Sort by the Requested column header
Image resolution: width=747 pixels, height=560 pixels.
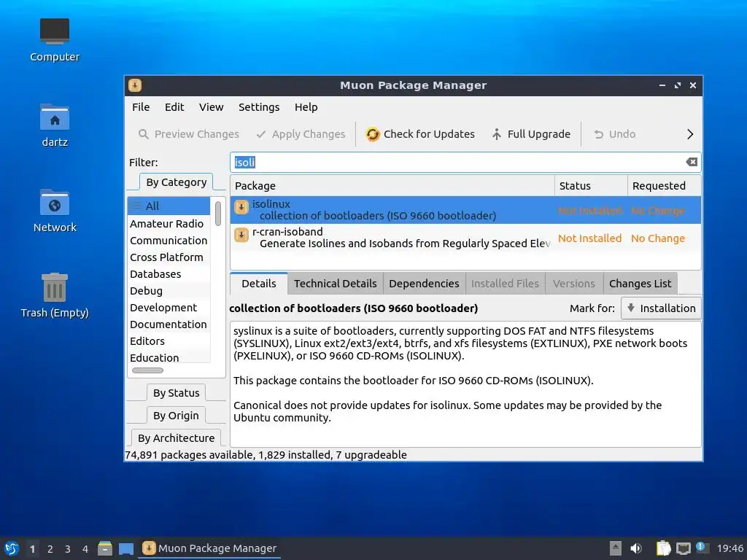(x=664, y=186)
